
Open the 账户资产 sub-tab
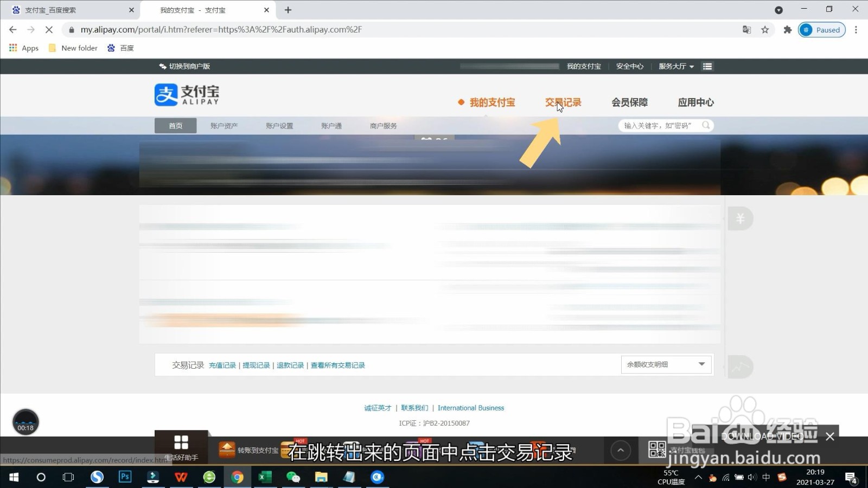click(x=224, y=126)
